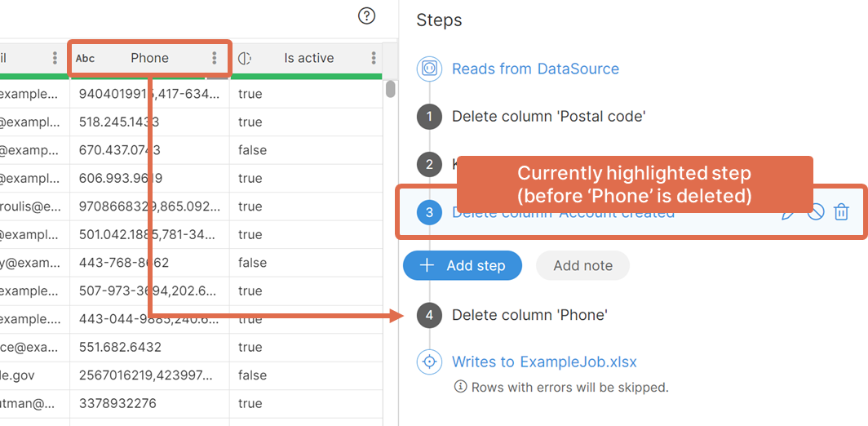Open the email column three-dot menu

point(55,58)
